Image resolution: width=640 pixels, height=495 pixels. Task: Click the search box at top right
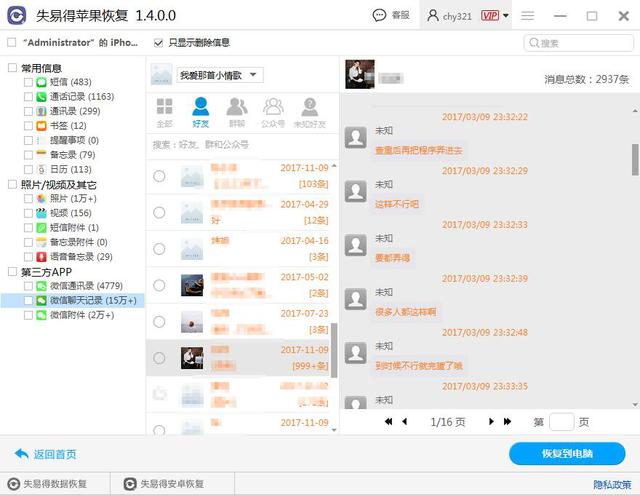point(578,43)
